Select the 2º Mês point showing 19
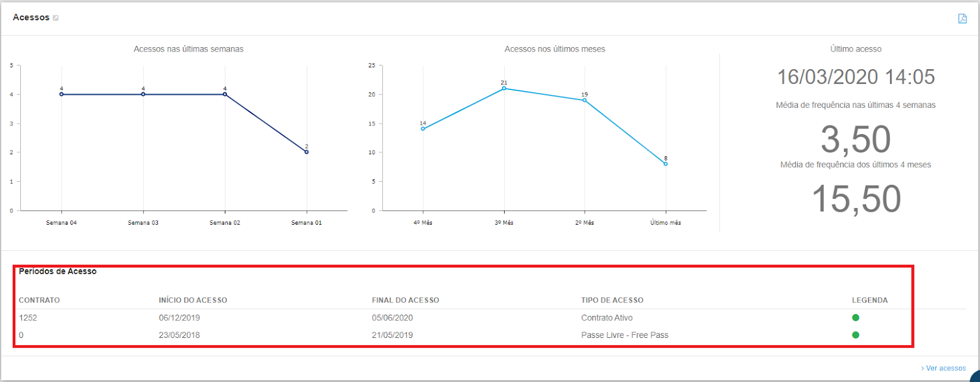 585,100
